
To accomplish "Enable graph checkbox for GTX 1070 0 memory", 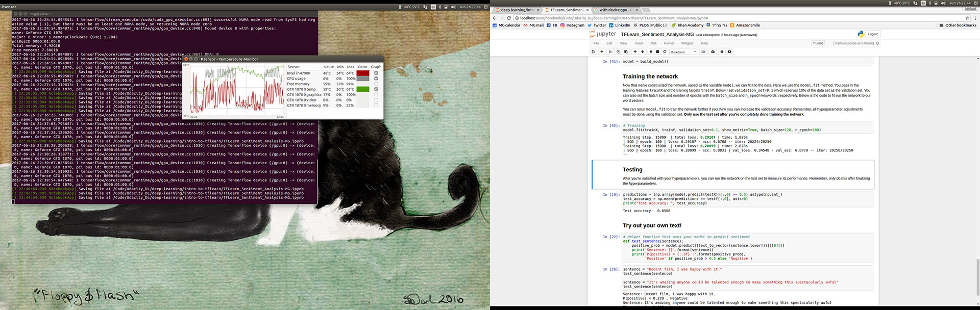I will [376, 106].
